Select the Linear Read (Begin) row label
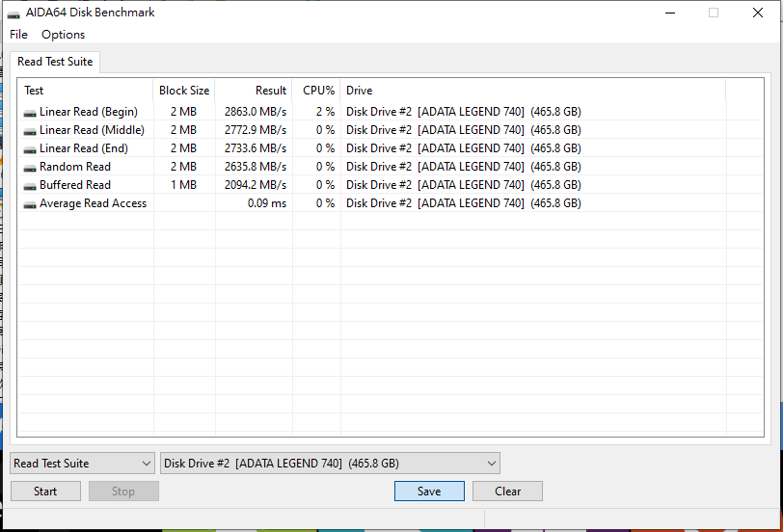Image resolution: width=783 pixels, height=532 pixels. (89, 112)
